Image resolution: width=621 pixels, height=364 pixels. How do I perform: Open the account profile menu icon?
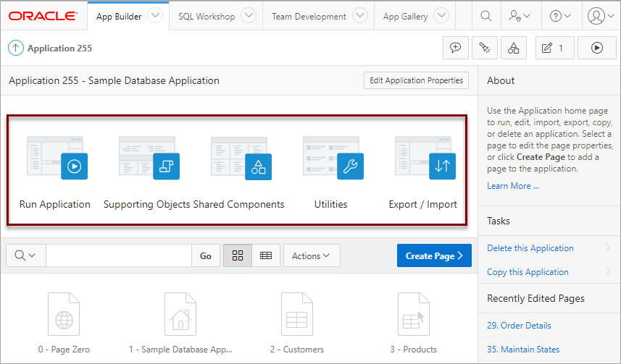pos(601,16)
